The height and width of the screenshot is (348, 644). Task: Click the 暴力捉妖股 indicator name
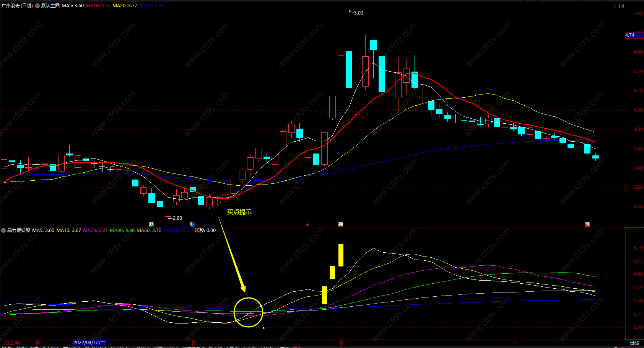coord(19,230)
